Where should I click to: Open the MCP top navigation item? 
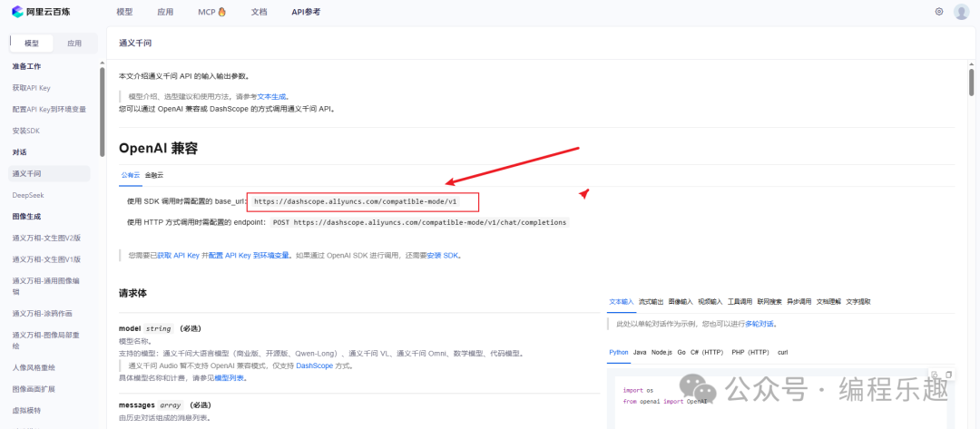[x=211, y=11]
